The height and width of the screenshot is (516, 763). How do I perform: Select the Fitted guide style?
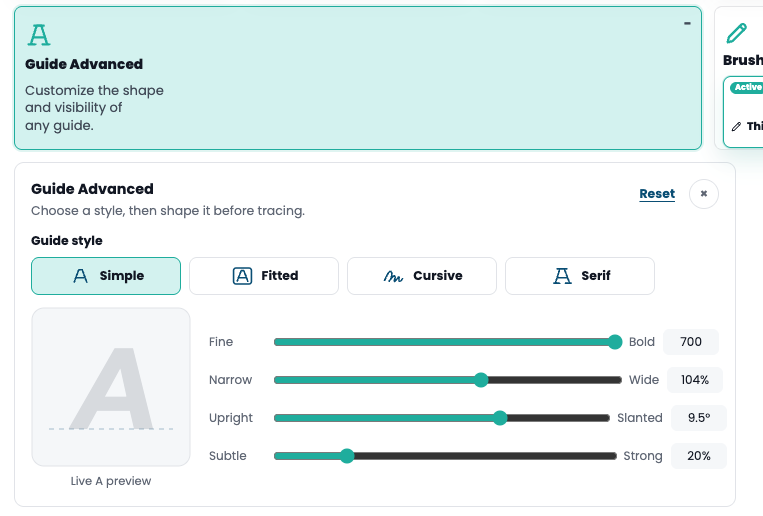click(264, 276)
